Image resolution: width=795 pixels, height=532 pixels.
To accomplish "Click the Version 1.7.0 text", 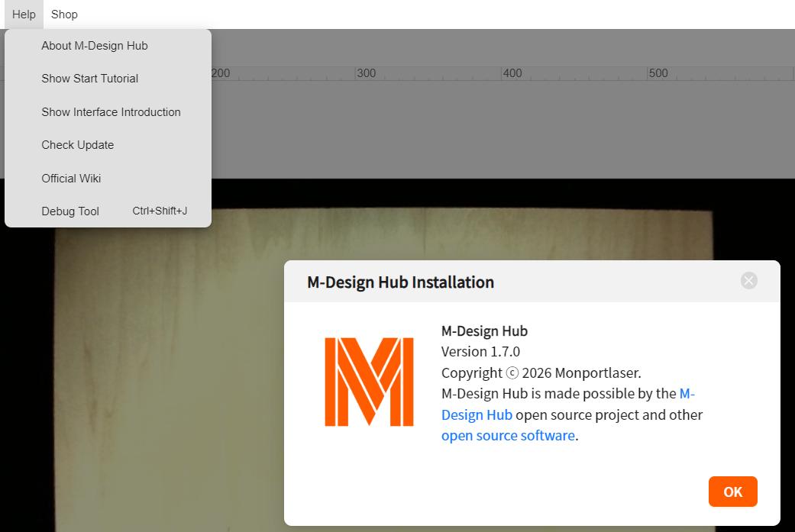I will [x=480, y=352].
